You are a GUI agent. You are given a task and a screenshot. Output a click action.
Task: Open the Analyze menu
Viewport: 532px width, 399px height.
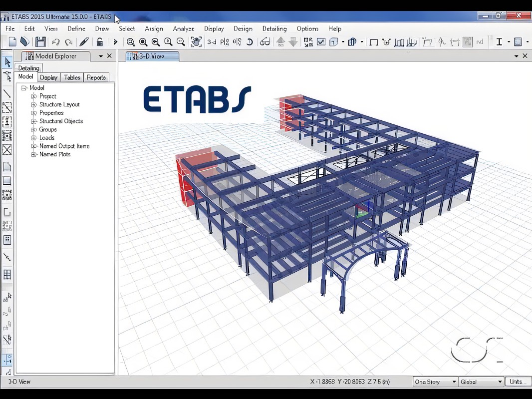tap(184, 29)
